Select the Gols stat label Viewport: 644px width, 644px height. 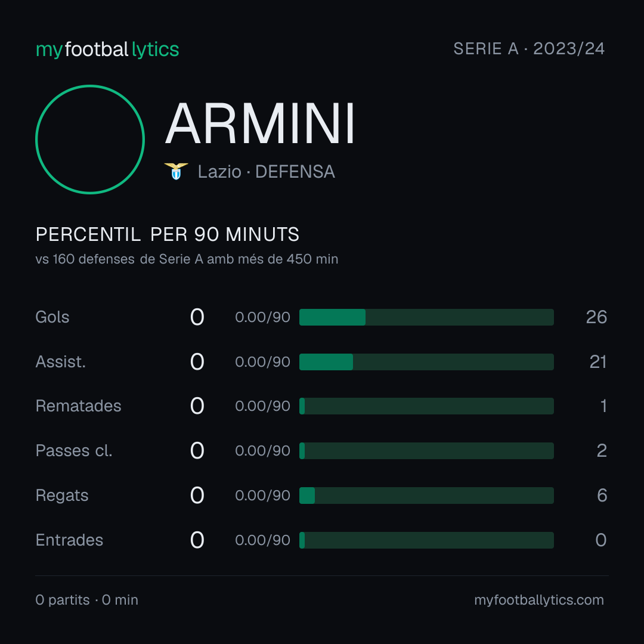pyautogui.click(x=52, y=317)
